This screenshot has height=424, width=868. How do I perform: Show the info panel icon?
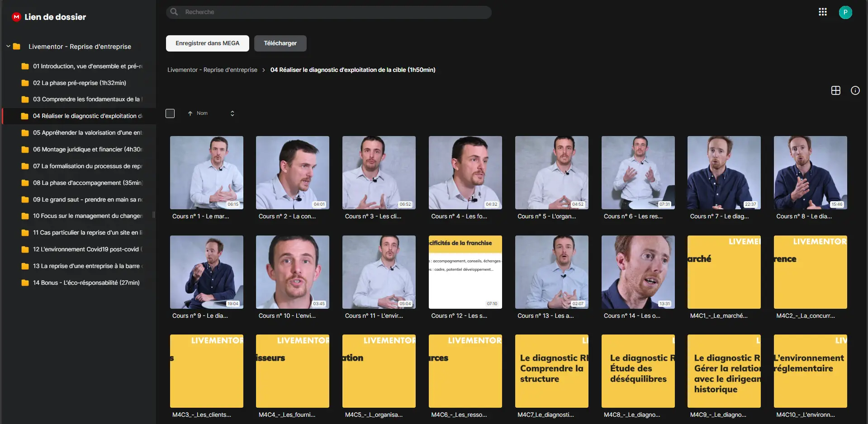coord(855,90)
